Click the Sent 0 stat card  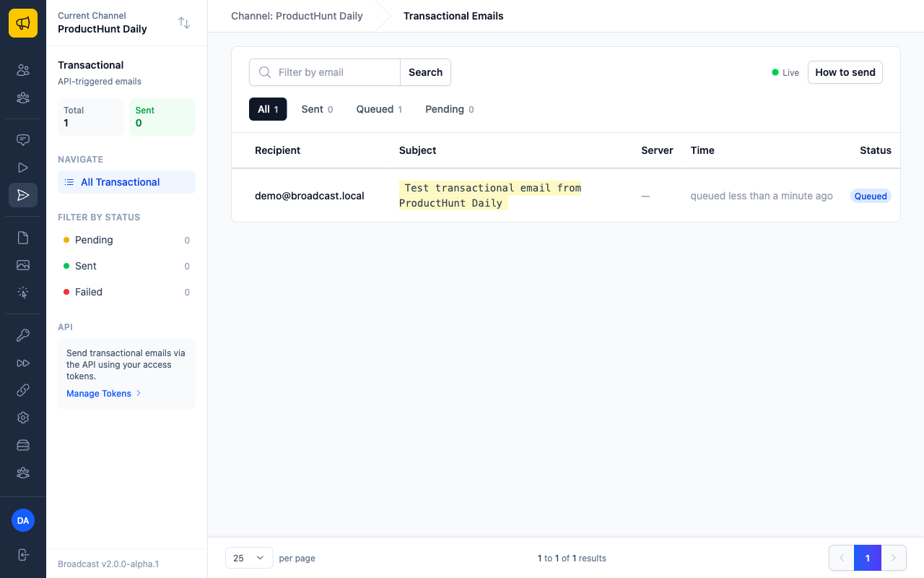tap(162, 117)
